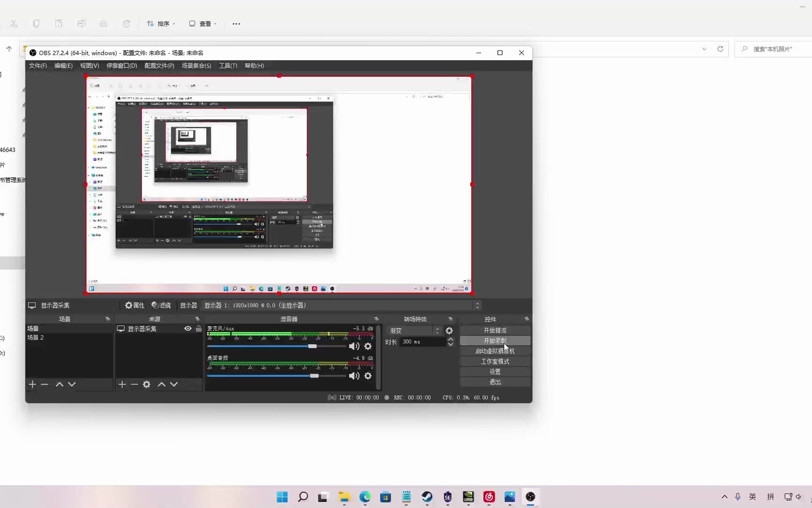The height and width of the screenshot is (508, 812).
Task: Open NetEase Cloud Music from the taskbar
Action: pyautogui.click(x=489, y=497)
